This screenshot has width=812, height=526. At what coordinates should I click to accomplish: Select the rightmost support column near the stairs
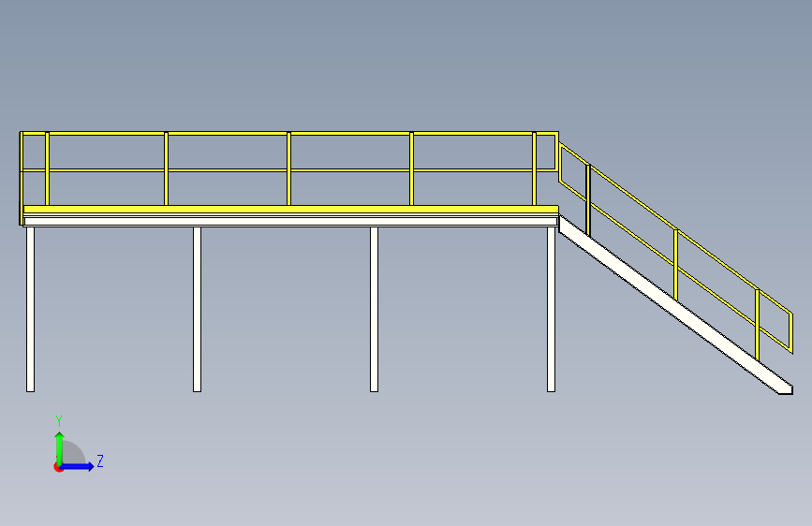pos(551,309)
